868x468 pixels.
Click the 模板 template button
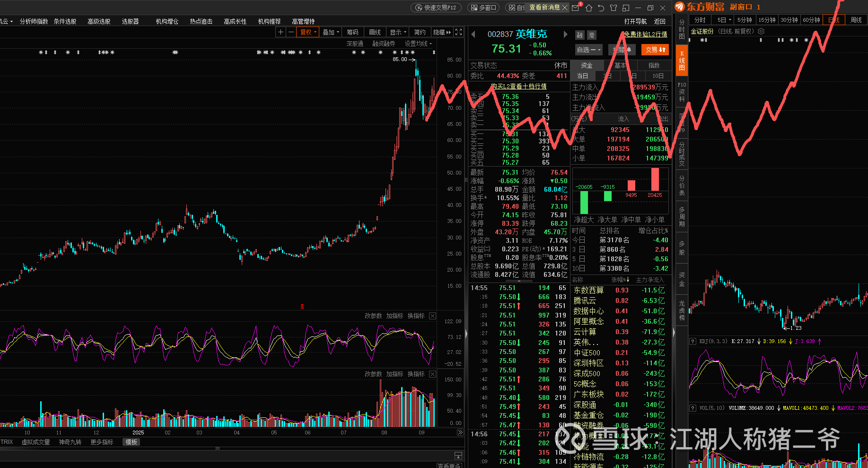131,442
